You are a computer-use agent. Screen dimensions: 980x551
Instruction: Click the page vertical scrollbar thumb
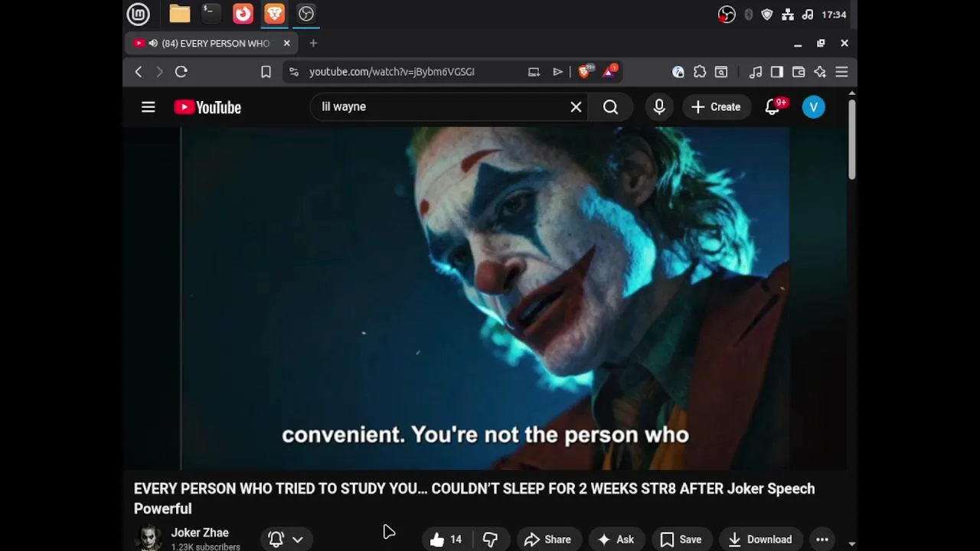click(851, 139)
